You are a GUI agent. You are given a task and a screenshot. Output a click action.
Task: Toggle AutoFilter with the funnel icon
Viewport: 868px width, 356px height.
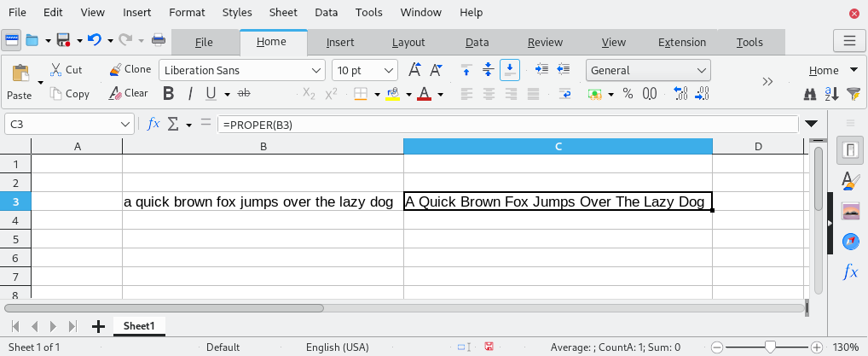point(854,94)
